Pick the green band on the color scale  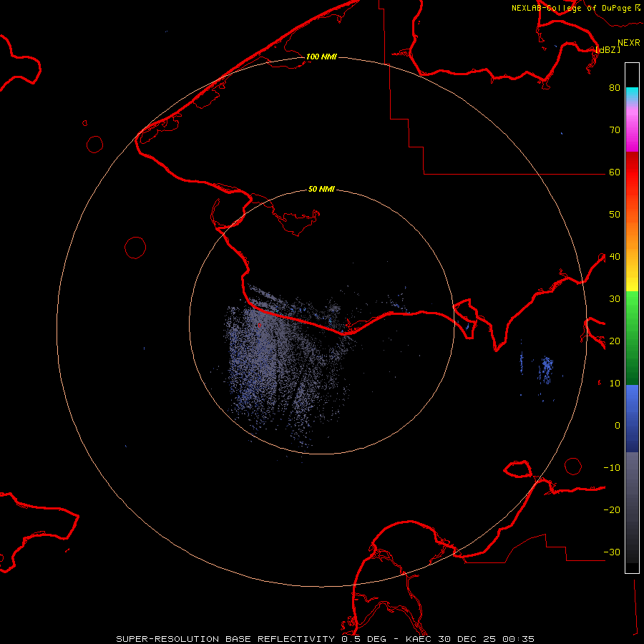(632, 338)
